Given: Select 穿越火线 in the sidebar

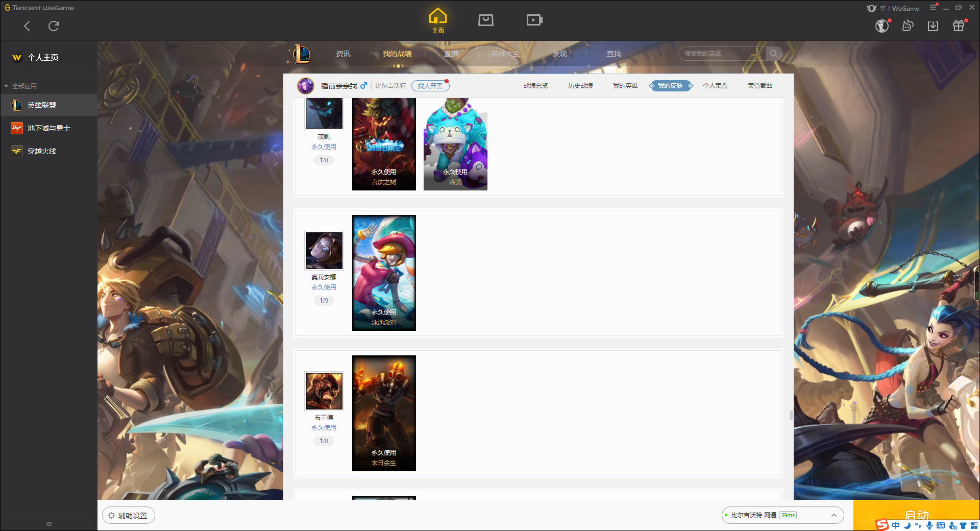Looking at the screenshot, I should click(x=48, y=151).
